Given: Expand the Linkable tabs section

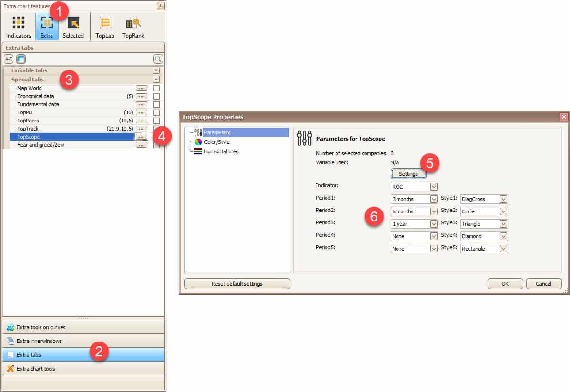Looking at the screenshot, I should pos(156,70).
